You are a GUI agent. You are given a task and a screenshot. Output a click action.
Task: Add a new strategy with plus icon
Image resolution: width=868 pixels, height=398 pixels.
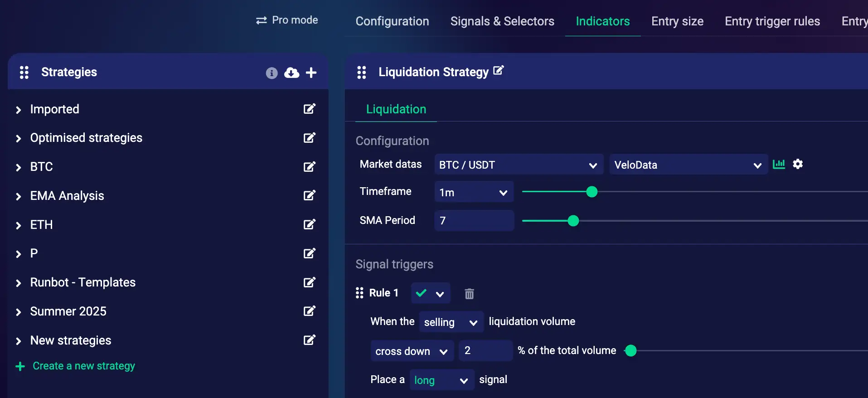coord(311,73)
